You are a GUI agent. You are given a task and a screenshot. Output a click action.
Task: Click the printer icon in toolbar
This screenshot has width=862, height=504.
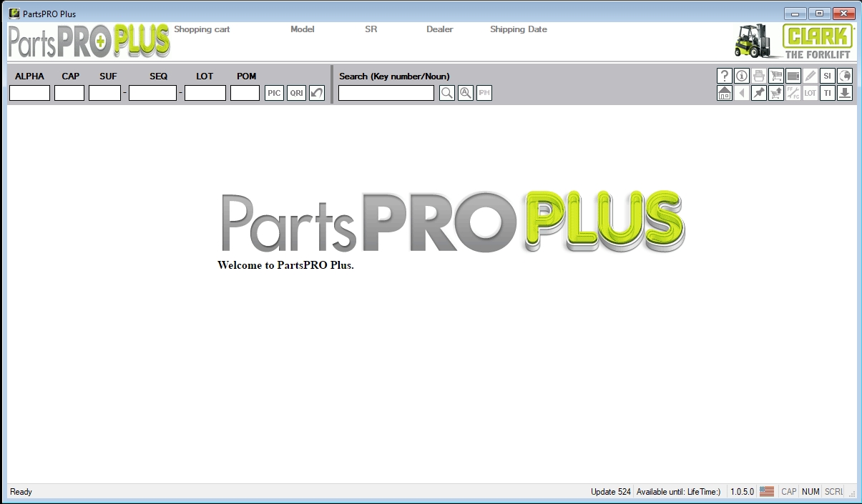click(758, 76)
